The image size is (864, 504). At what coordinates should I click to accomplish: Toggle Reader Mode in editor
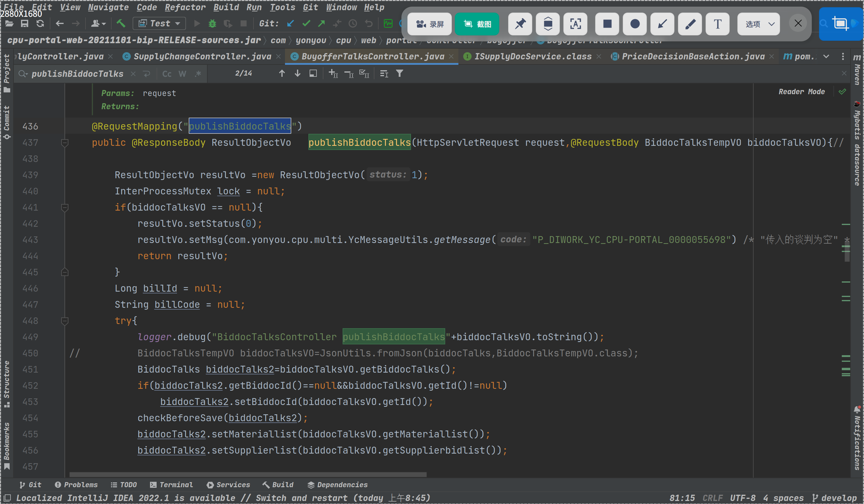pos(802,91)
